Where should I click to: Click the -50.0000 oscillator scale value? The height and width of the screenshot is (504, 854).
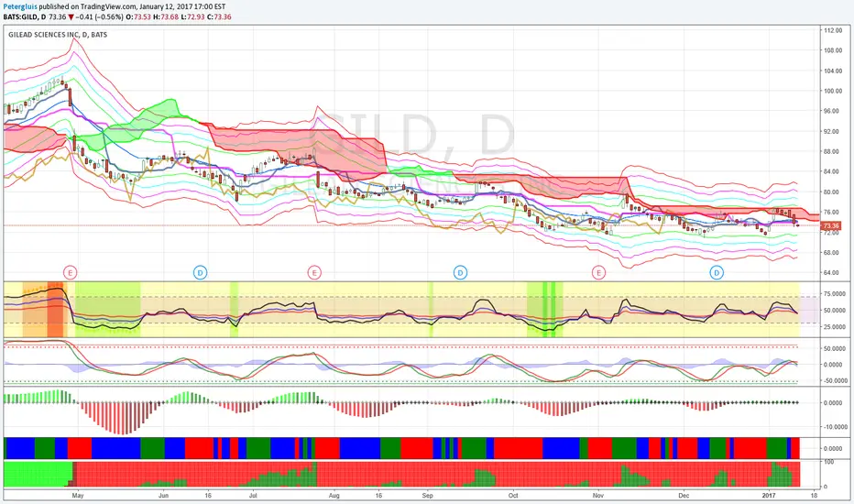834,381
